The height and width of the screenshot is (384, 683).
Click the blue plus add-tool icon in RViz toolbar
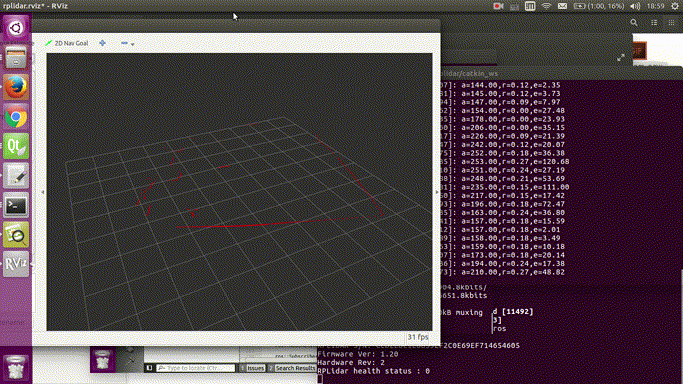coord(102,43)
